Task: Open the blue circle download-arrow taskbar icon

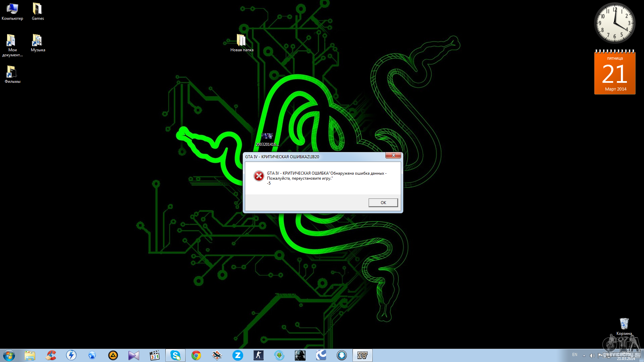Action: click(342, 355)
